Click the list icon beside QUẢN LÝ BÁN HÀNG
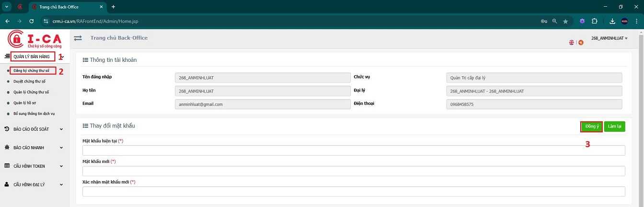644x207 pixels. coord(7,57)
